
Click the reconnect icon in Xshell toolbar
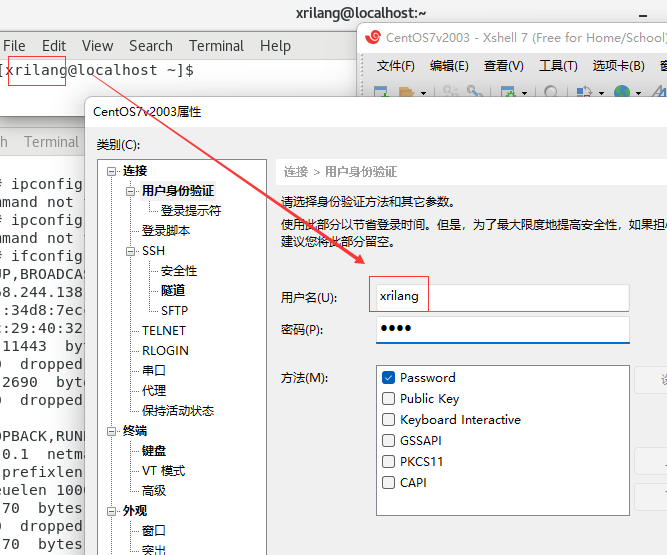click(x=474, y=92)
